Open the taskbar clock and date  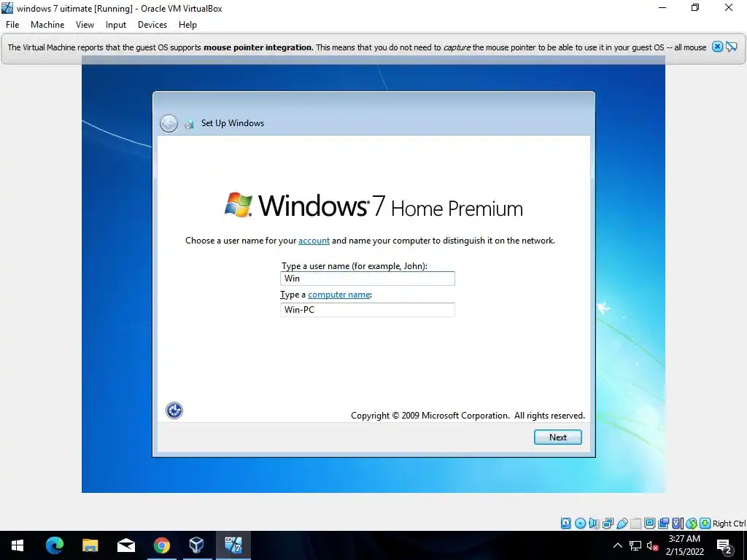(x=684, y=545)
